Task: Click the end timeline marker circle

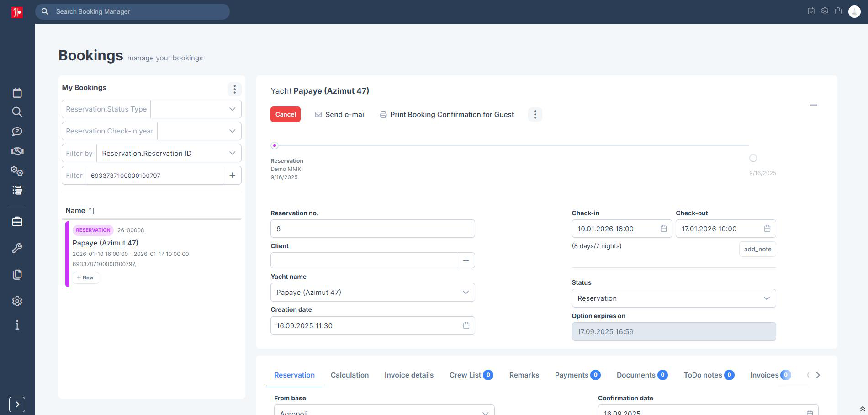Action: pyautogui.click(x=753, y=158)
